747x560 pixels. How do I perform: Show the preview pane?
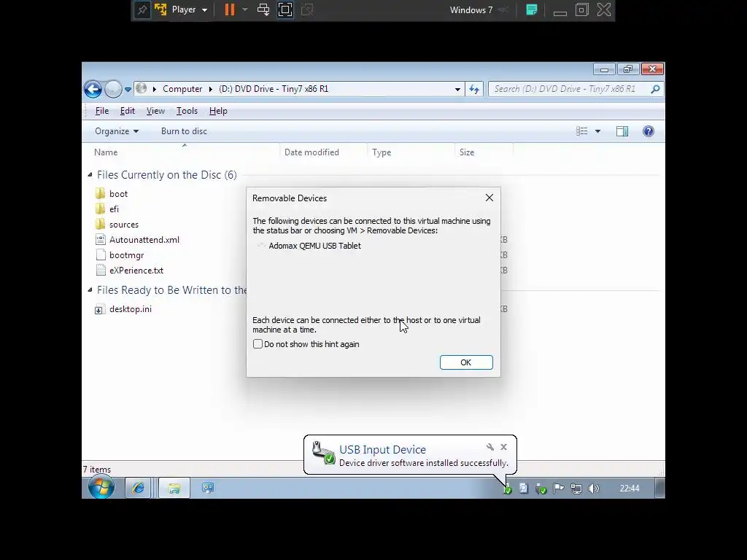point(622,131)
